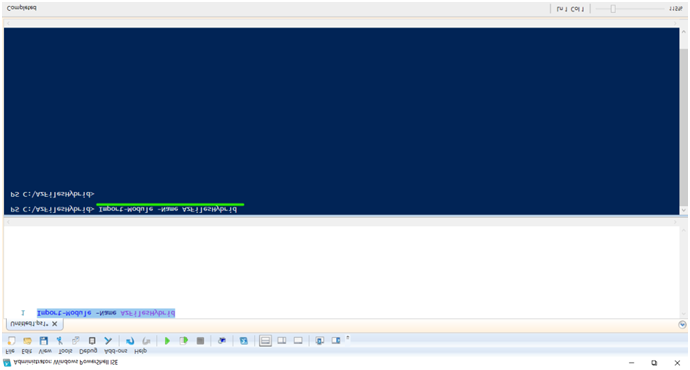Toggle Show Script Pane Right layout

(x=282, y=341)
